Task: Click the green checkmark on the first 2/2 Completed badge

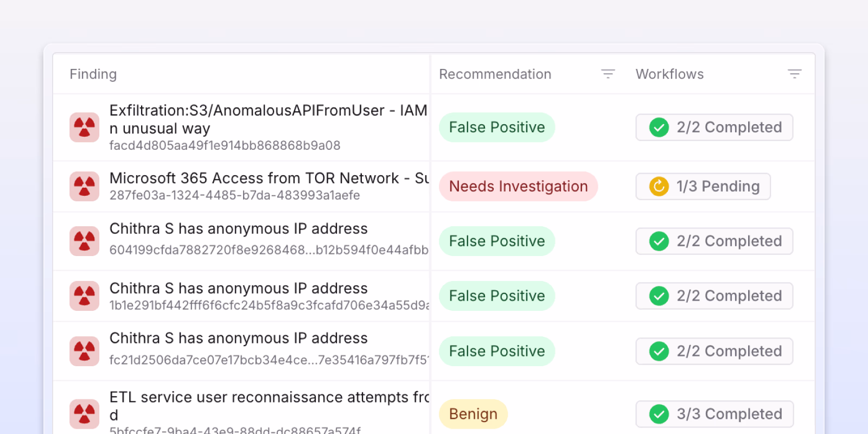Action: [x=659, y=127]
